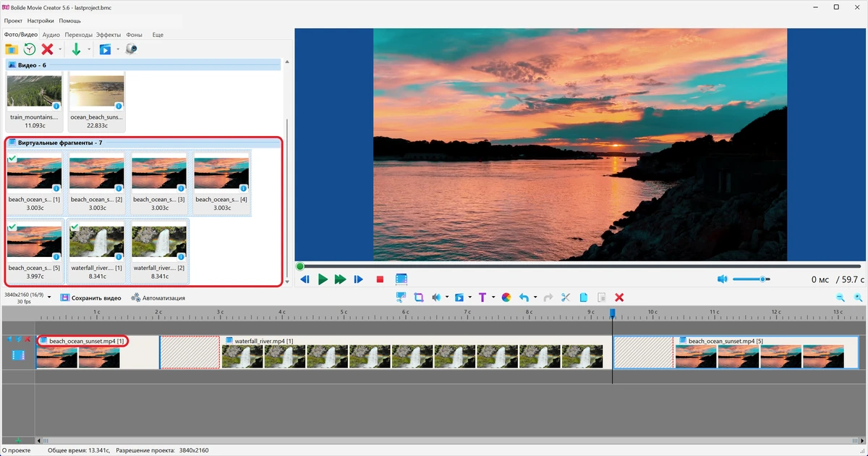Click the scissors cut tool

click(566, 297)
